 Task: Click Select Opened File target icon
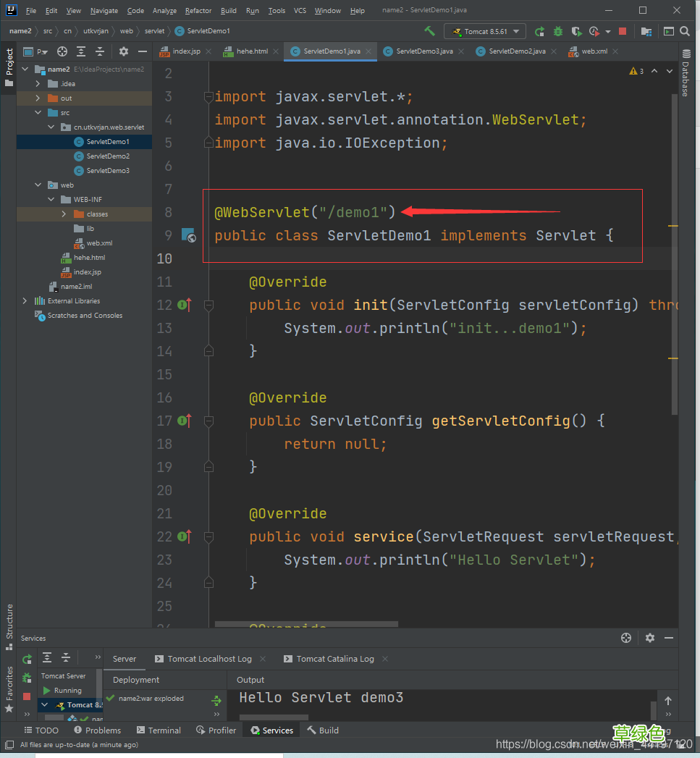[62, 51]
